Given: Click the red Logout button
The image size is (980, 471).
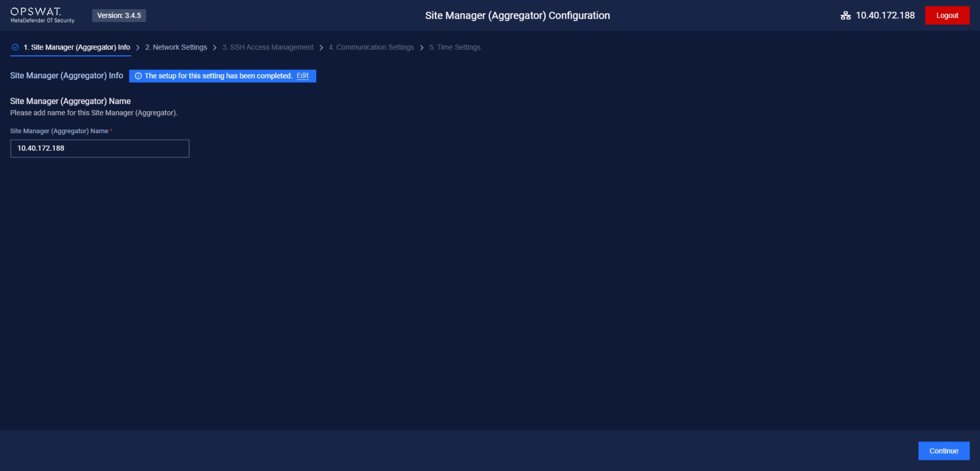Looking at the screenshot, I should (x=947, y=15).
